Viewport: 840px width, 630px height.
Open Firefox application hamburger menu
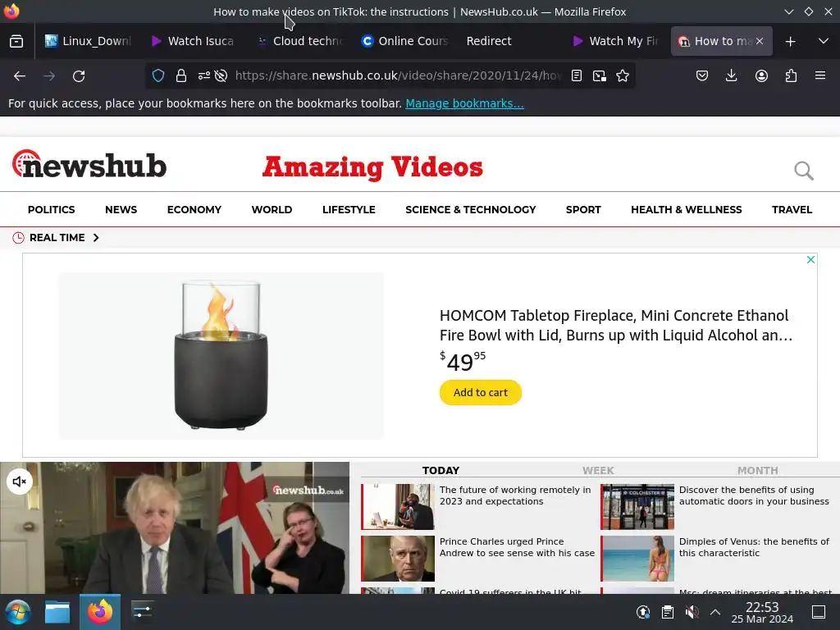tap(820, 76)
